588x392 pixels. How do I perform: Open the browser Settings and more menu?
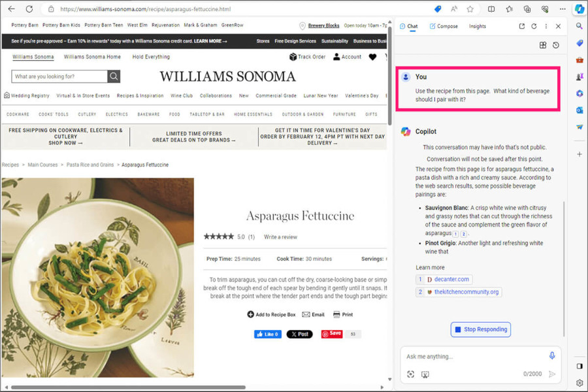point(563,9)
